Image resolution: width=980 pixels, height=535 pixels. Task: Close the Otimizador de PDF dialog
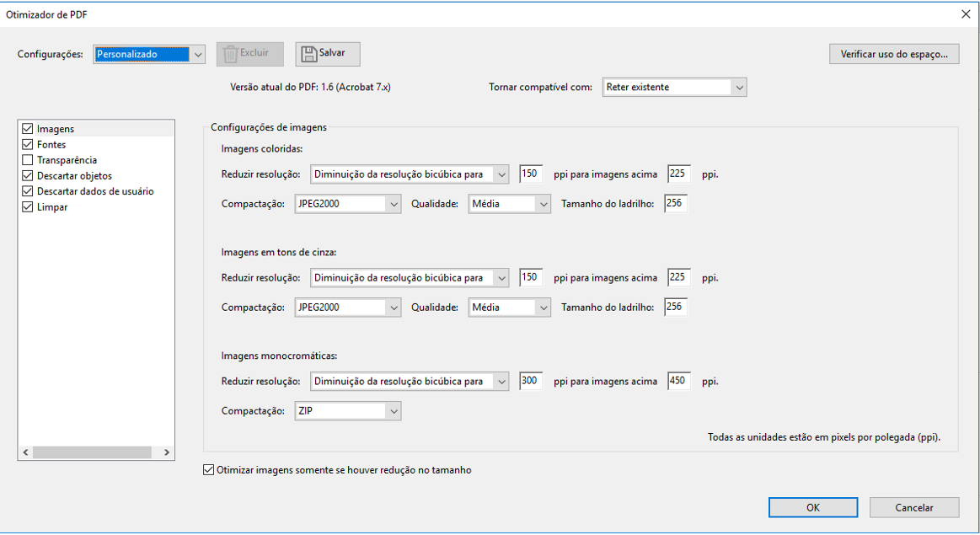(966, 13)
